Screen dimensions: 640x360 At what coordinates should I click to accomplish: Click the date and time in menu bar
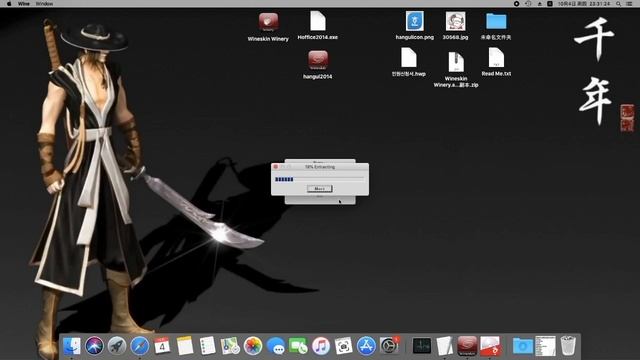(584, 4)
